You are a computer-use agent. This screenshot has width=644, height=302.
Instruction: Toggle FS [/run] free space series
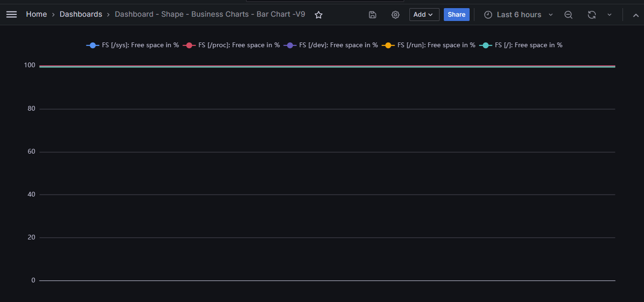436,45
